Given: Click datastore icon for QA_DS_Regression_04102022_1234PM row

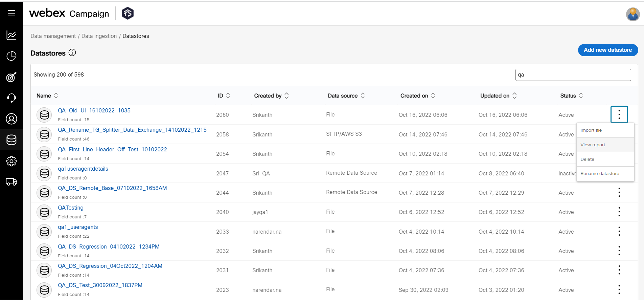Looking at the screenshot, I should [x=44, y=251].
